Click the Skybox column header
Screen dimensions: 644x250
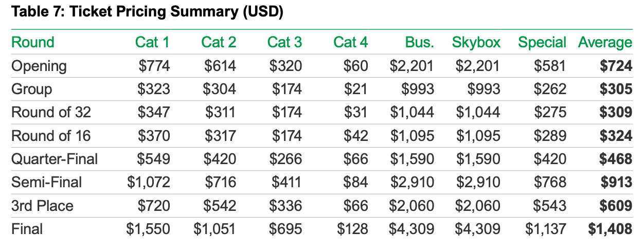pos(476,42)
